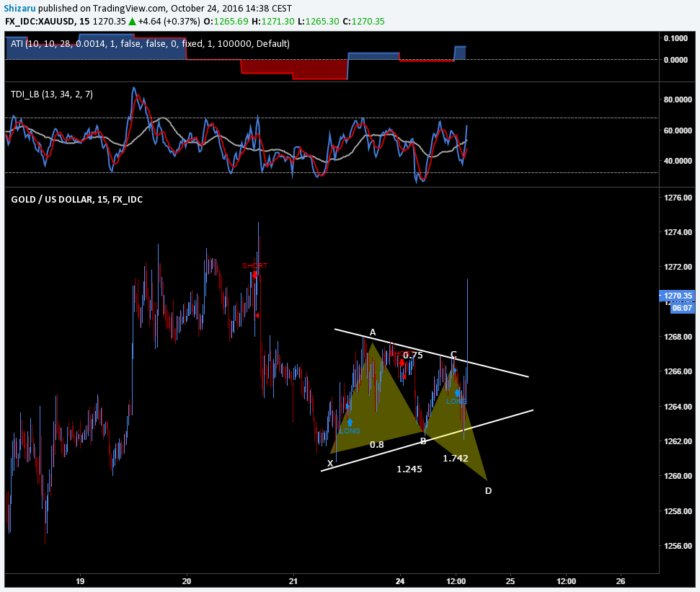Screen dimensions: 700x592
Task: Select pattern point label A
Action: (x=373, y=332)
